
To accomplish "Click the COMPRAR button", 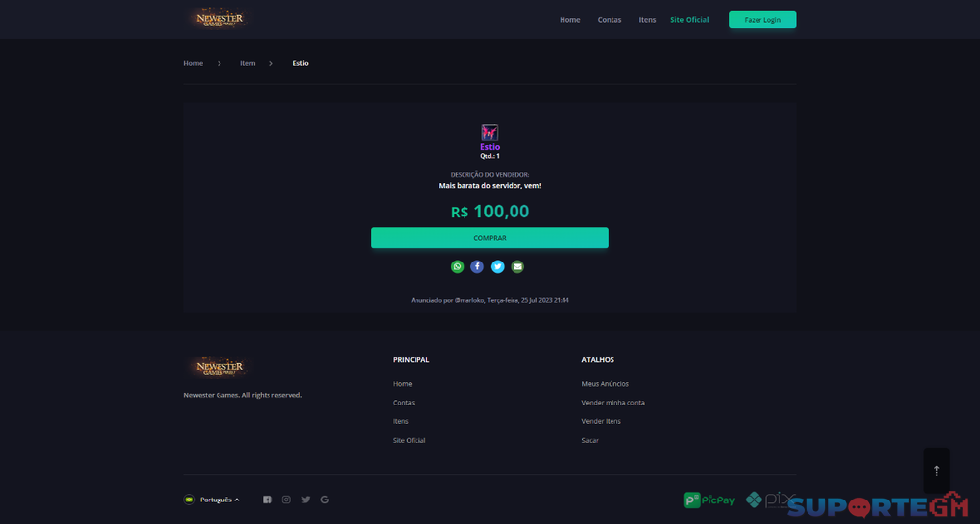I will tap(490, 238).
